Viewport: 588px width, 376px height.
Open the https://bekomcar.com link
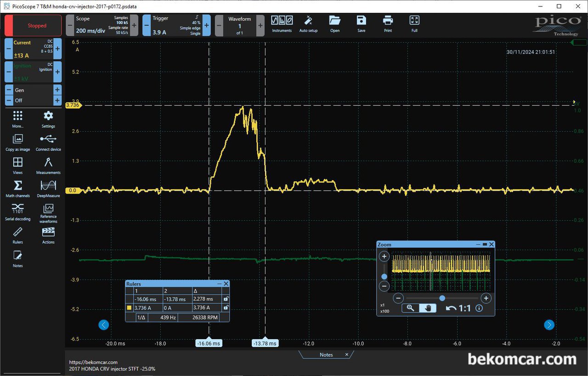93,362
